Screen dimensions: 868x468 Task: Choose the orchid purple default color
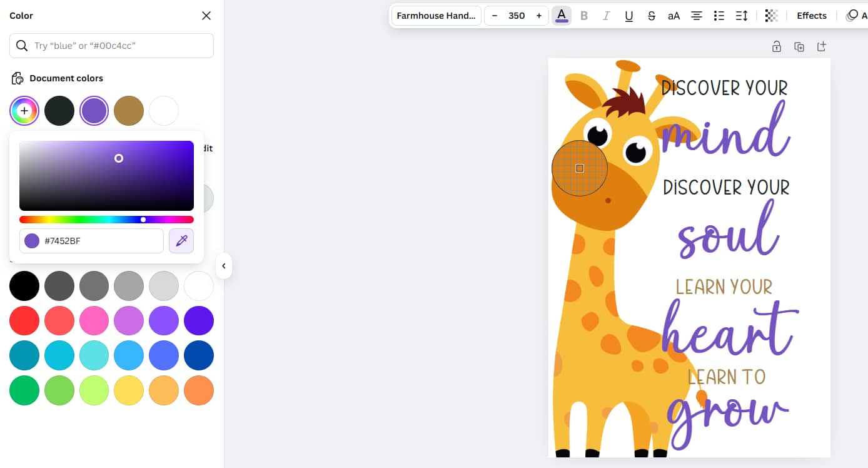(129, 321)
